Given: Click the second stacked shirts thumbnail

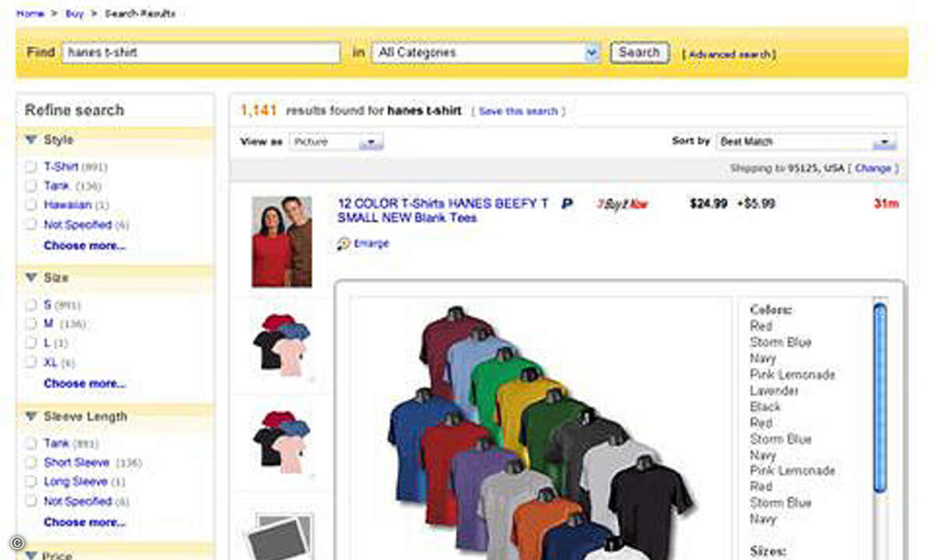Looking at the screenshot, I should point(281,442).
